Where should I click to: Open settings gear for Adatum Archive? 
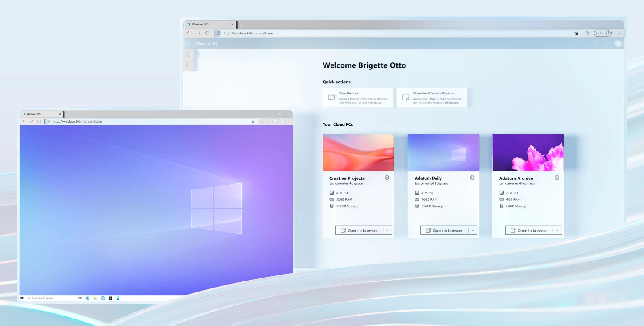click(557, 178)
